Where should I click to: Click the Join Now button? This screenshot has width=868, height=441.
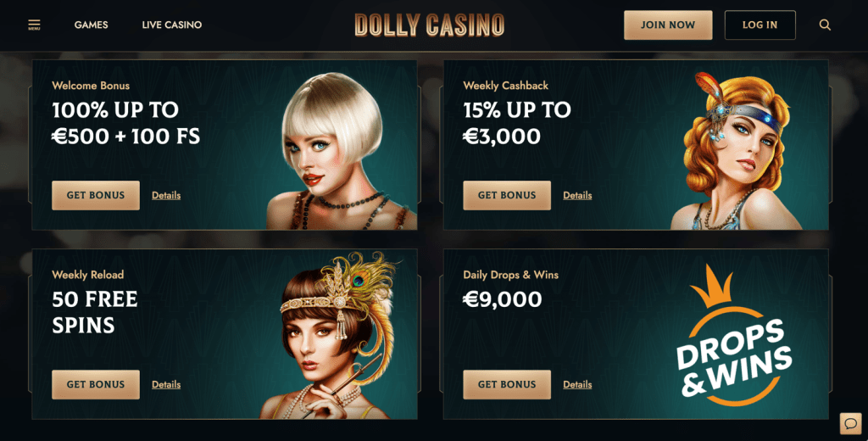pyautogui.click(x=668, y=25)
